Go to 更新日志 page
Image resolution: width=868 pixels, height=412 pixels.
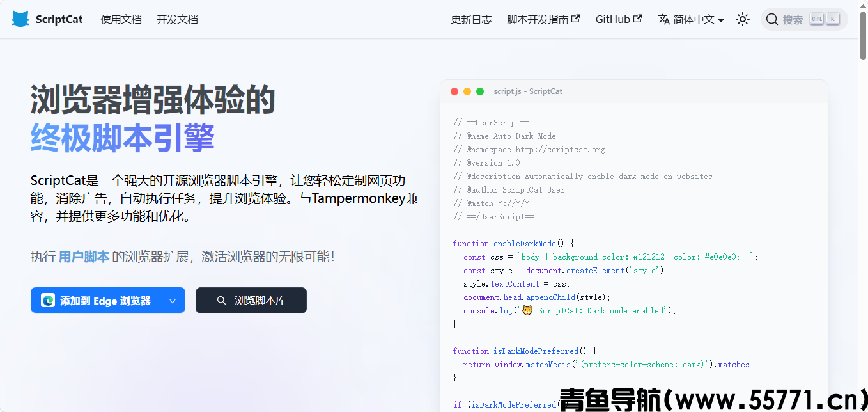[x=472, y=19]
